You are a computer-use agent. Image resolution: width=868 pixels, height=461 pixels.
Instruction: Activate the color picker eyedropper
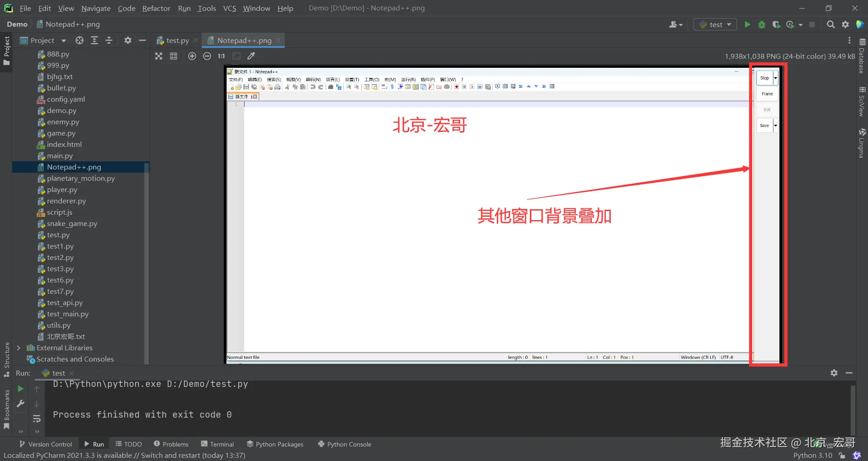click(x=251, y=56)
